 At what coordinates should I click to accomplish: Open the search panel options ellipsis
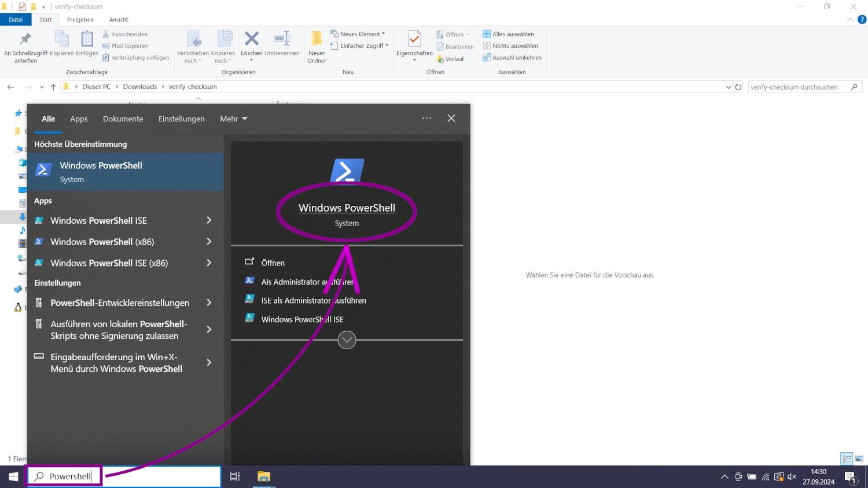click(x=427, y=118)
